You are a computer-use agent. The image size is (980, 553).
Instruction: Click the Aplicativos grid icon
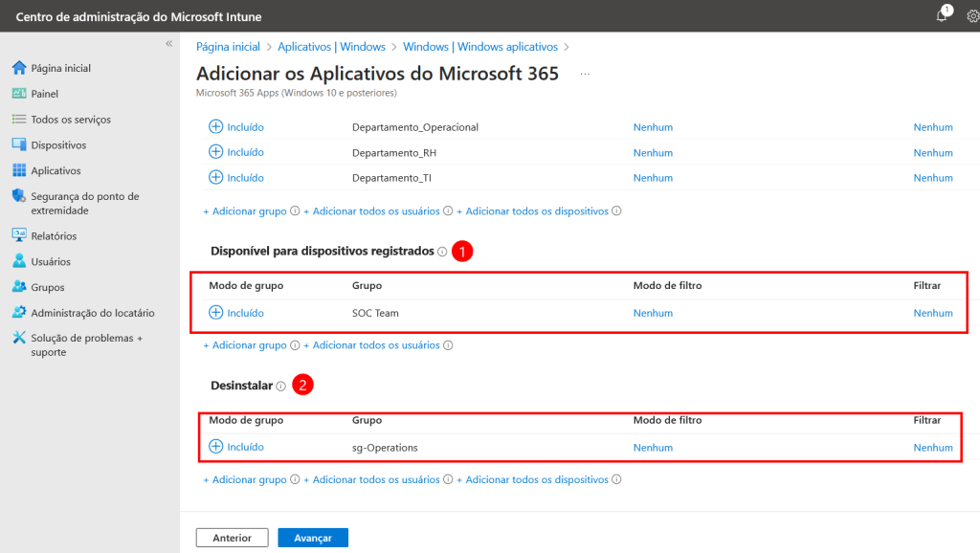(19, 170)
